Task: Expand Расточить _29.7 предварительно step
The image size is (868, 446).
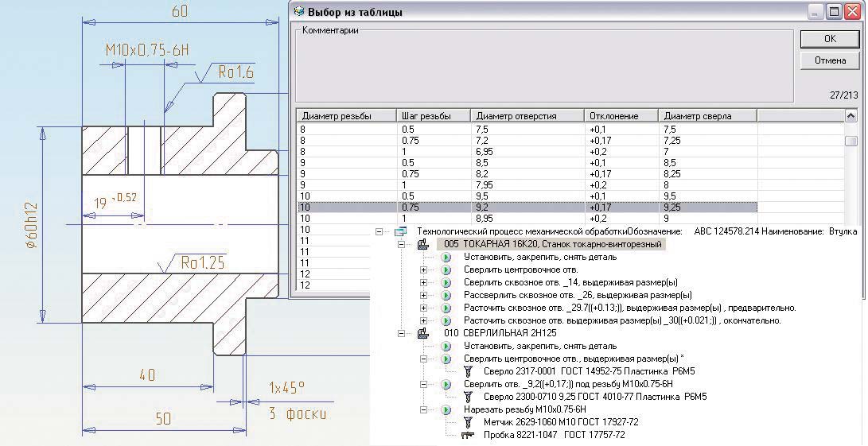Action: [x=424, y=308]
